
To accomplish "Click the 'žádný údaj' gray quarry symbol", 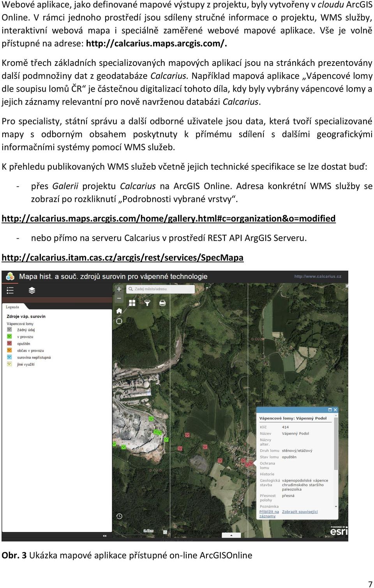I will coord(9,330).
